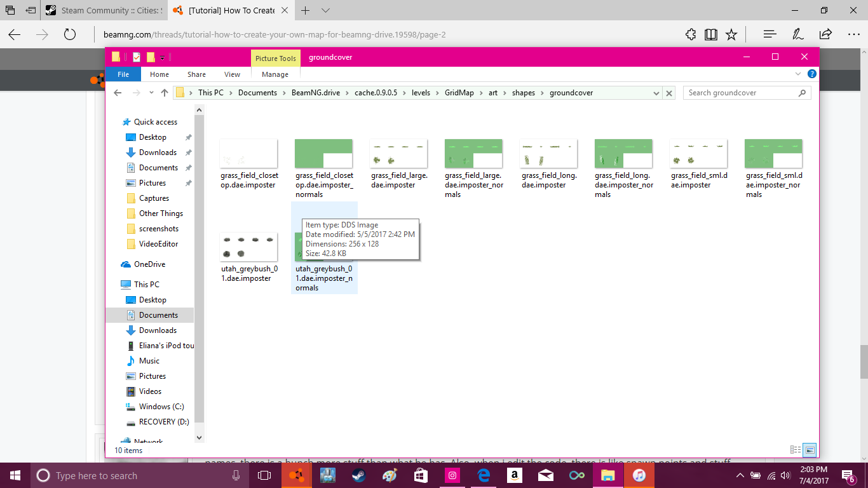Open the Mail app on taskbar
This screenshot has height=488, width=868.
coord(546,475)
